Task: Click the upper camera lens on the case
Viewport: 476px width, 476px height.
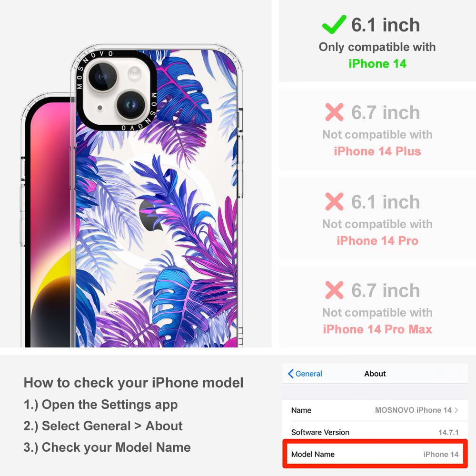Action: (102, 77)
